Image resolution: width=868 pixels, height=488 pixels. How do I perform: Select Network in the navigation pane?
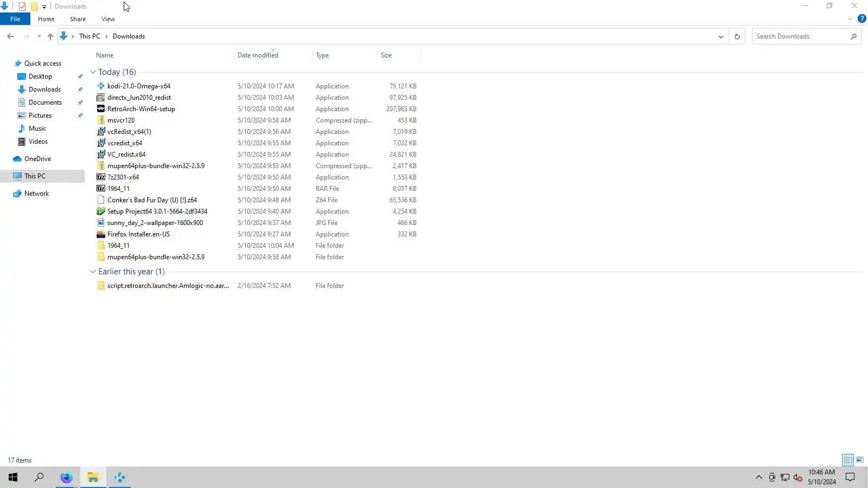point(36,194)
